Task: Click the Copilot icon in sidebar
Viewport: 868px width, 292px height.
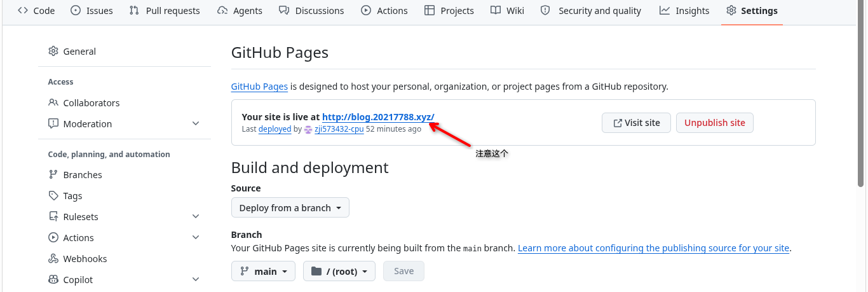Action: [x=53, y=280]
